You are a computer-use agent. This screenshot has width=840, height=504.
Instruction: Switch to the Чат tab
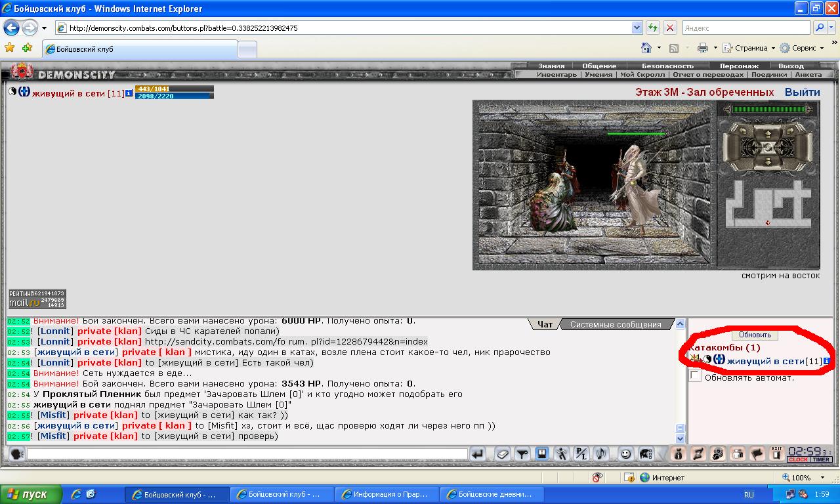[x=545, y=324]
